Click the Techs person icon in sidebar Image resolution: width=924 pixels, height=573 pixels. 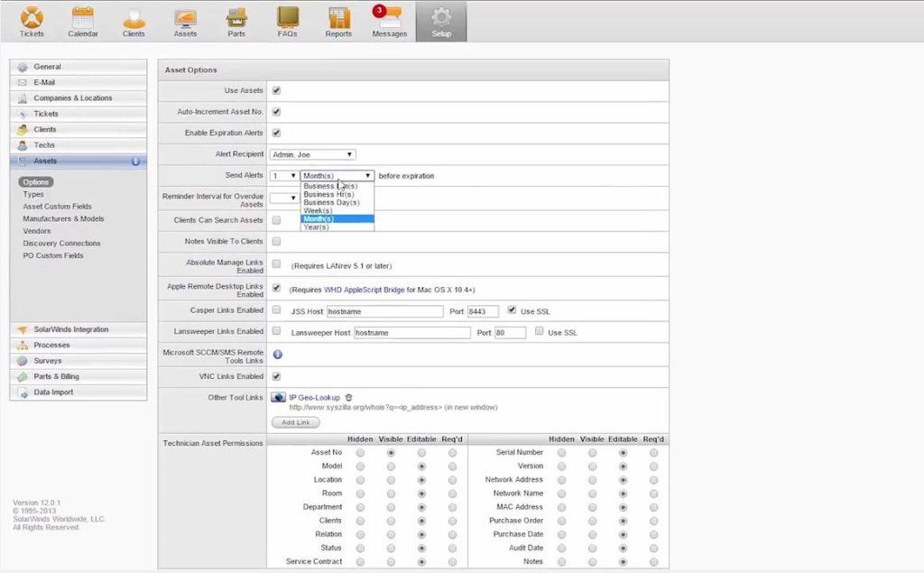23,145
